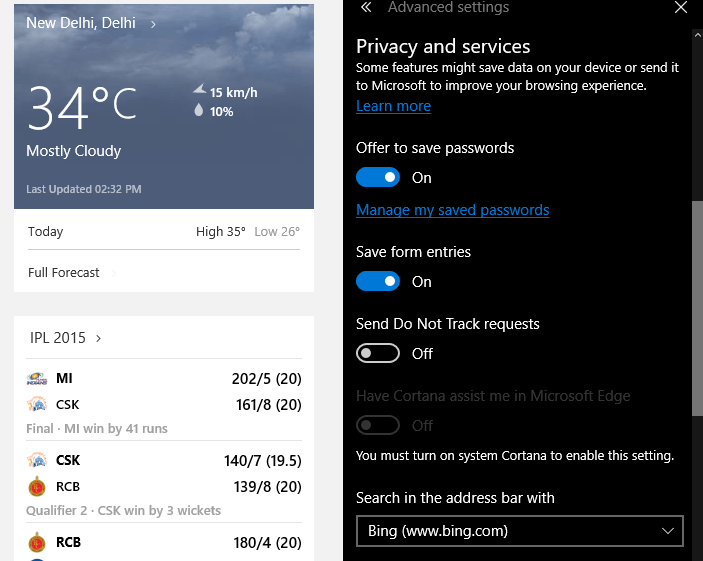
Task: Click Mumbai Indians team logo
Action: 37,379
